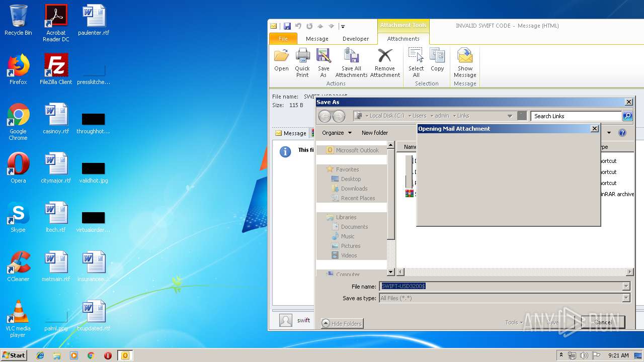Select Libraries in navigation pane

(342, 217)
